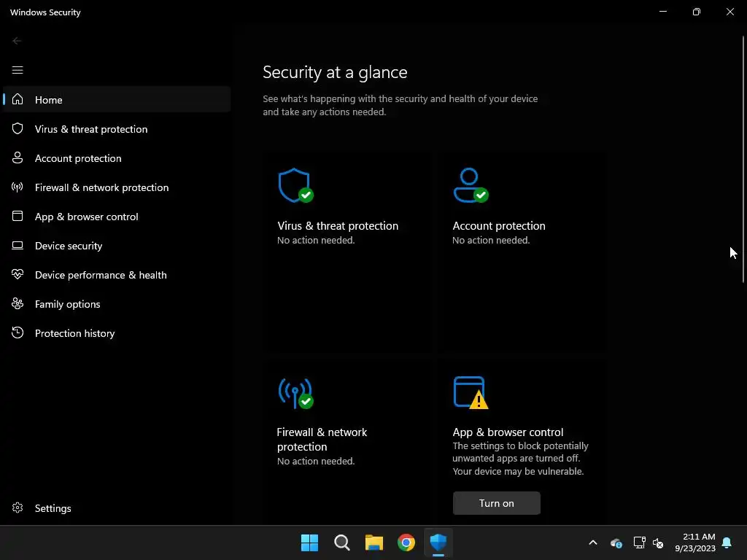Screen dimensions: 747x560
Task: Click the person icon beside Account protection in sidebar
Action: tap(18, 157)
